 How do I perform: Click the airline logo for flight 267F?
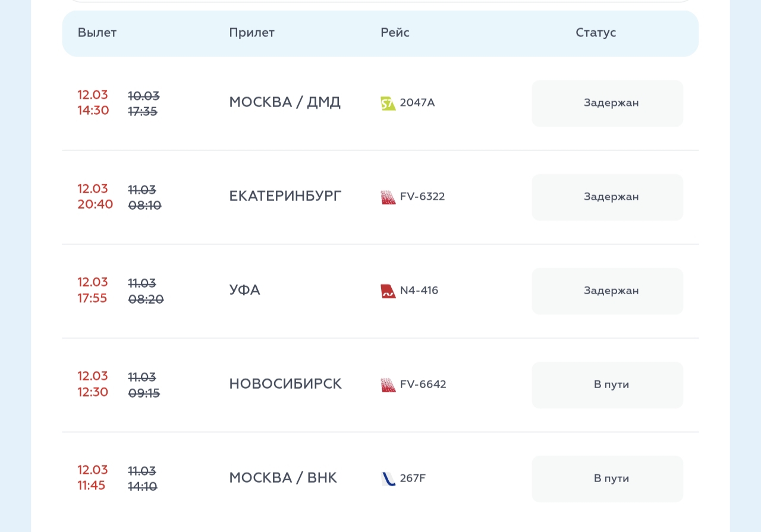[388, 479]
